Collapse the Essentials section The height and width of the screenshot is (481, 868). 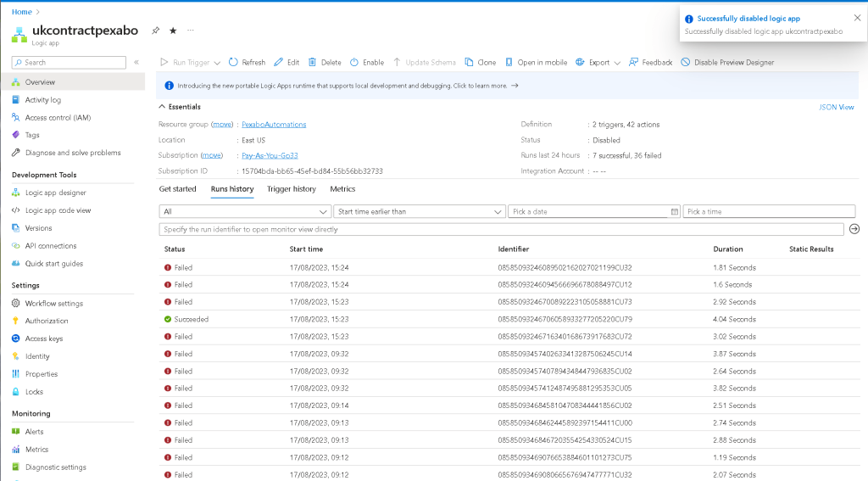click(x=180, y=106)
